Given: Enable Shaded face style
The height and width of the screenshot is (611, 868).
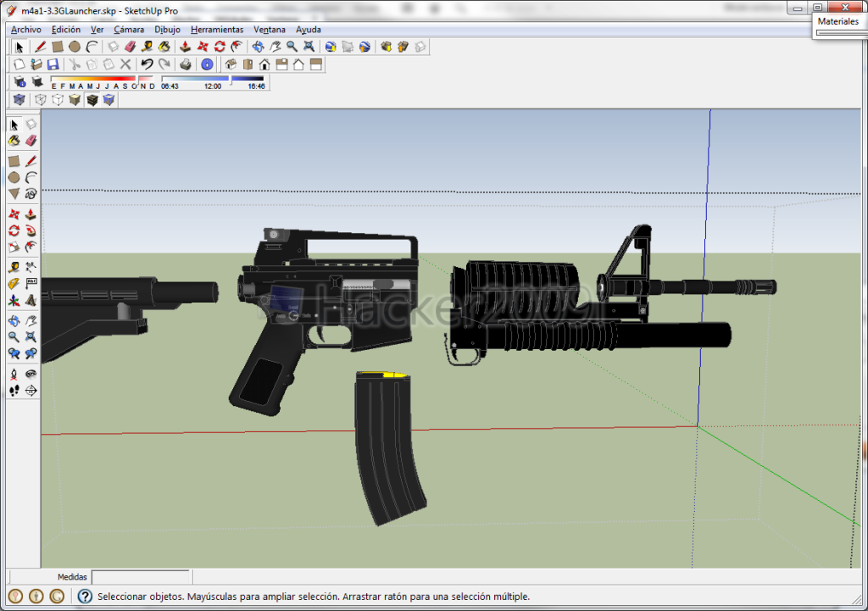Looking at the screenshot, I should (x=75, y=100).
